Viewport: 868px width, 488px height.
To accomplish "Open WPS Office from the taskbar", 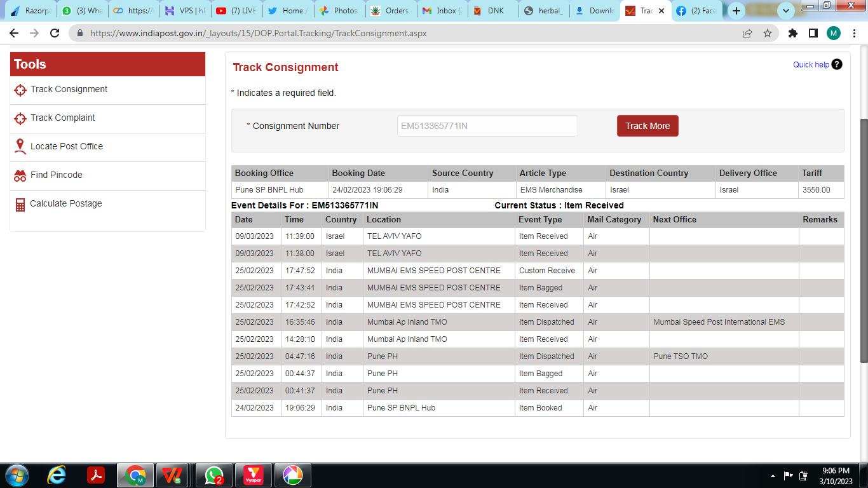I will (172, 475).
